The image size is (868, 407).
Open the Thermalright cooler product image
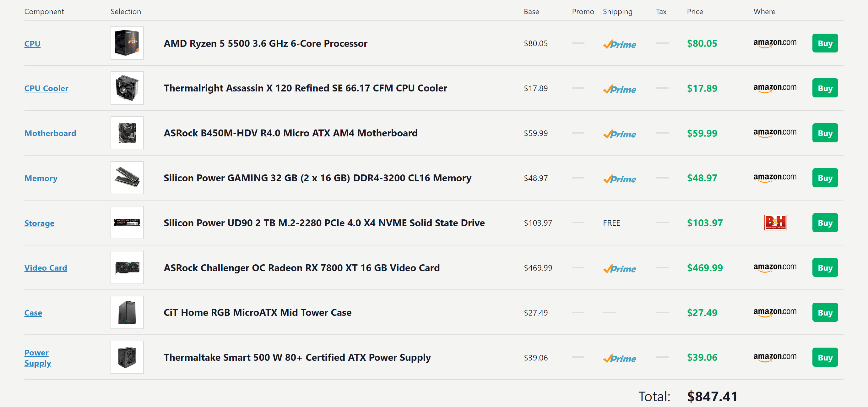click(127, 88)
